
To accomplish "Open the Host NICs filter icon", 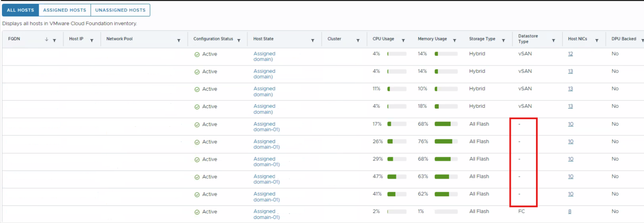I will tap(597, 40).
